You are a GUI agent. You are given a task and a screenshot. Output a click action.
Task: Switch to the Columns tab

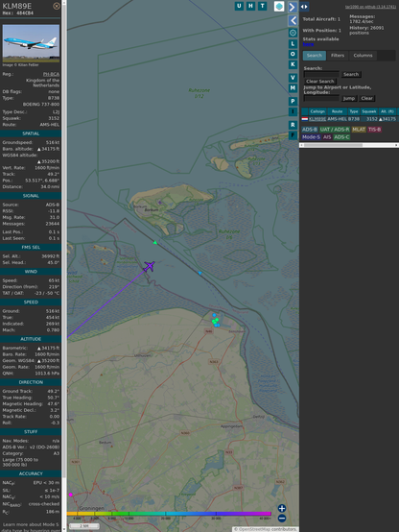(363, 56)
